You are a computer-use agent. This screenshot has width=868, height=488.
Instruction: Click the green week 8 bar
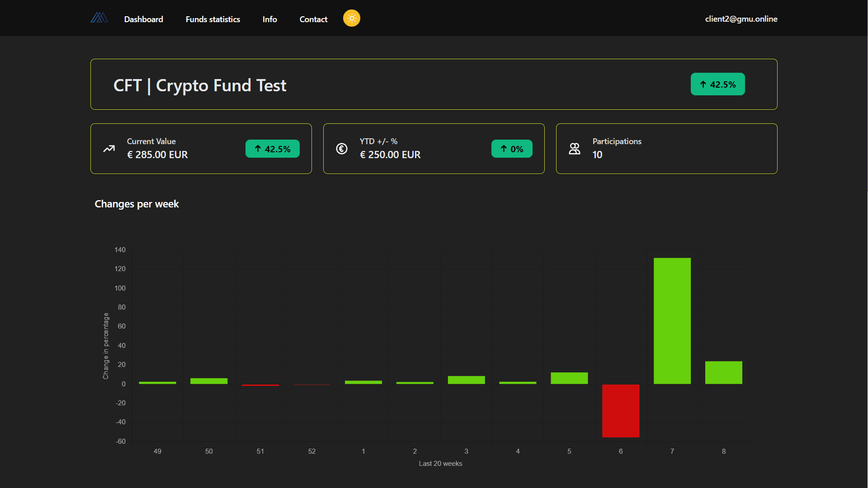pos(723,372)
